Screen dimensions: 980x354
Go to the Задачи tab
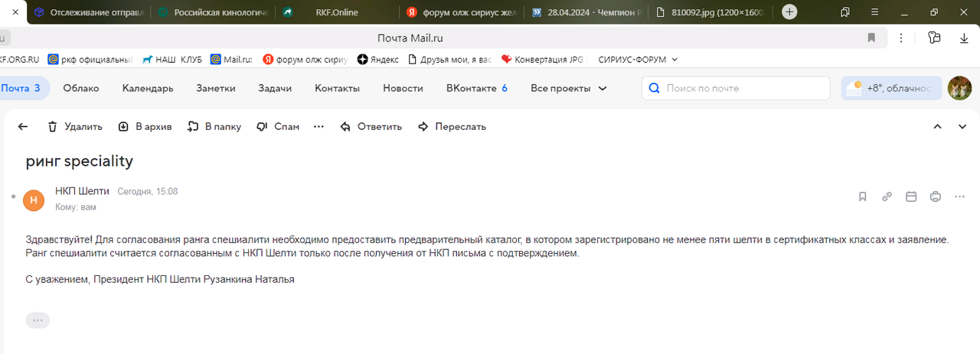pyautogui.click(x=275, y=88)
